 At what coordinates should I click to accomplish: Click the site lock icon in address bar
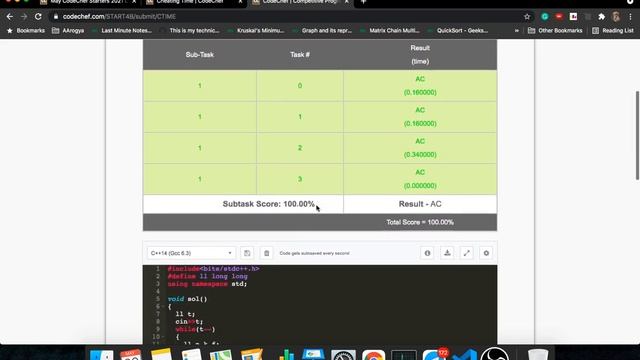click(x=56, y=17)
